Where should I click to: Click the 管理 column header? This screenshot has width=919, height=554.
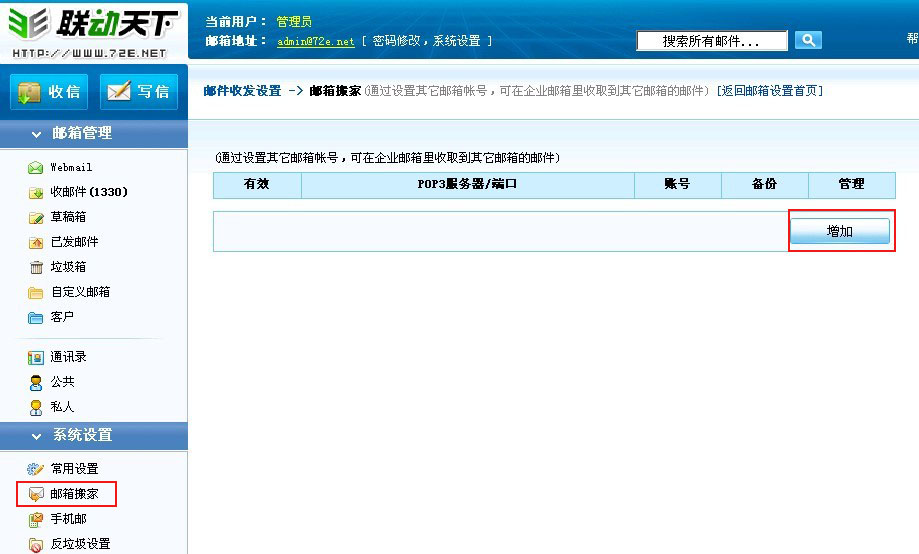point(852,184)
